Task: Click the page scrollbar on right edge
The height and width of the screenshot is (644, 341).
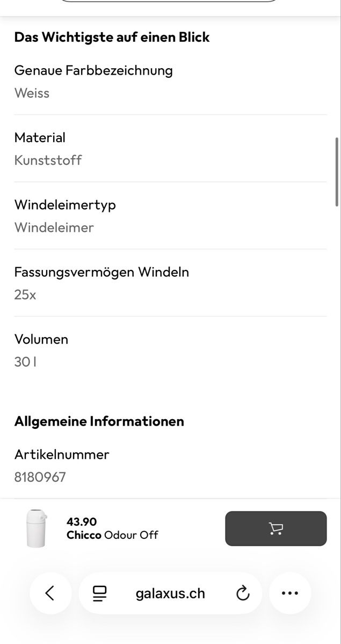Action: (x=337, y=172)
